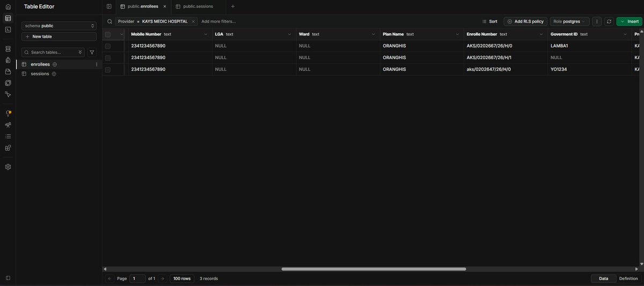Open Project Settings gear icon

pyautogui.click(x=8, y=167)
